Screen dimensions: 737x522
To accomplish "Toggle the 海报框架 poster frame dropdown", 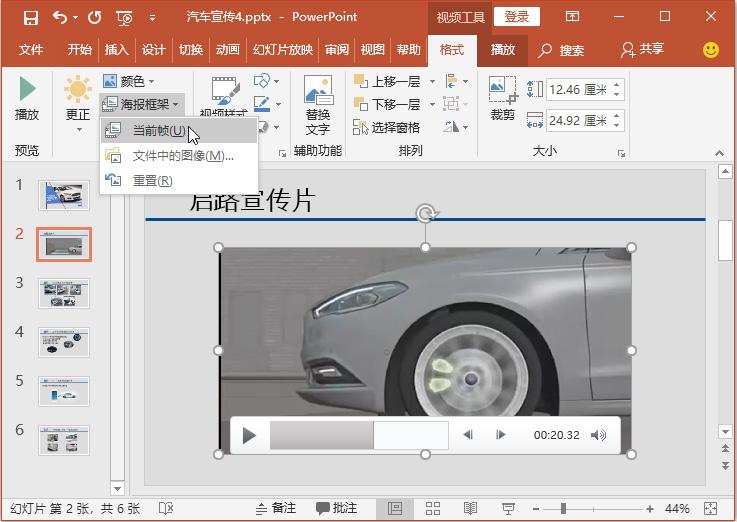I will (x=141, y=104).
